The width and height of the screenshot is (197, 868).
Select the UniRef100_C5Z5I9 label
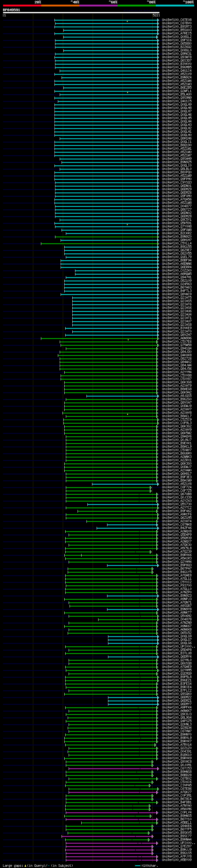click(176, 419)
